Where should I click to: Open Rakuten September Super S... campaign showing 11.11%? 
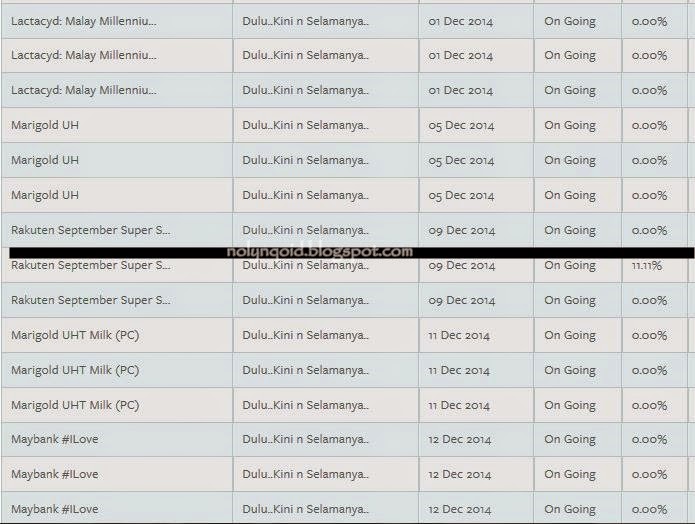click(x=90, y=265)
